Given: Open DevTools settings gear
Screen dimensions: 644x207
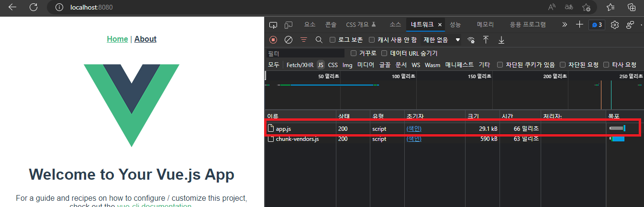Looking at the screenshot, I should 615,24.
